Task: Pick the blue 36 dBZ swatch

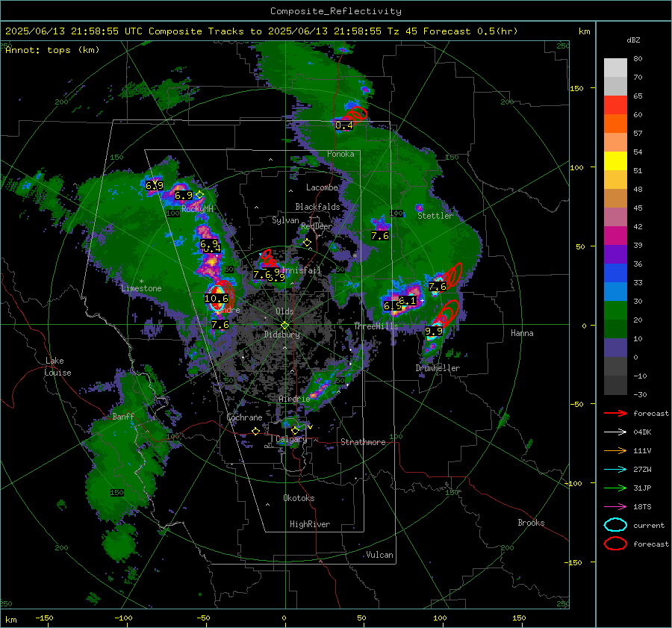Action: pyautogui.click(x=615, y=273)
